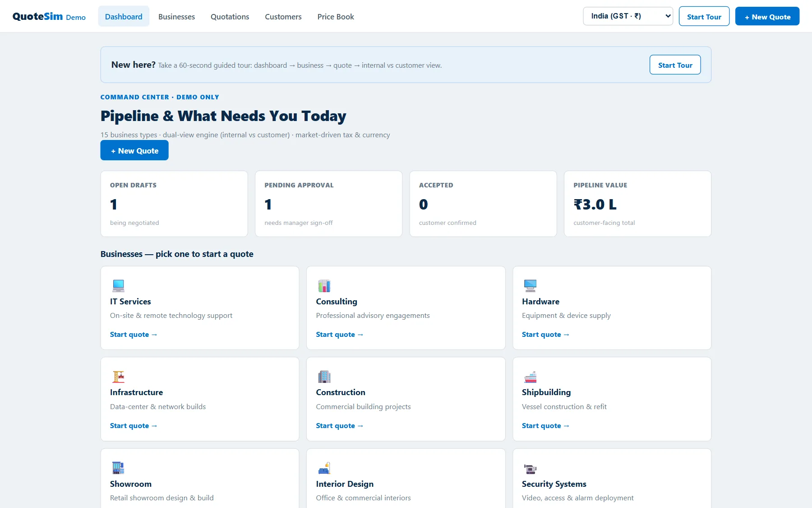Image resolution: width=812 pixels, height=508 pixels.
Task: Go to the Businesses nav tab
Action: click(176, 16)
